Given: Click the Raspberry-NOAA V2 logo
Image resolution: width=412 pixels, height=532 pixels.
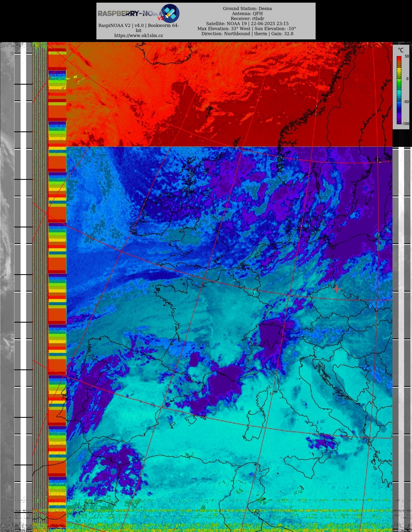Looking at the screenshot, I should [138, 13].
